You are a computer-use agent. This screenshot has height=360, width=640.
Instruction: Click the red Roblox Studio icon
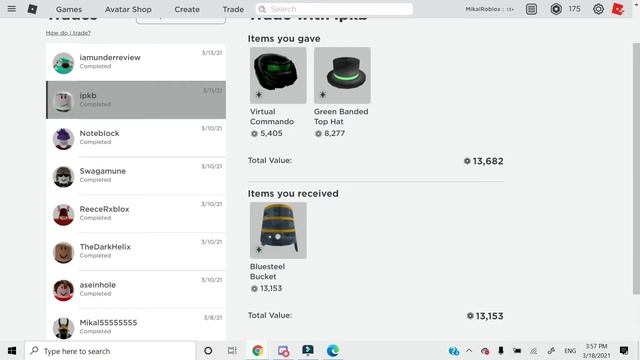pos(618,9)
